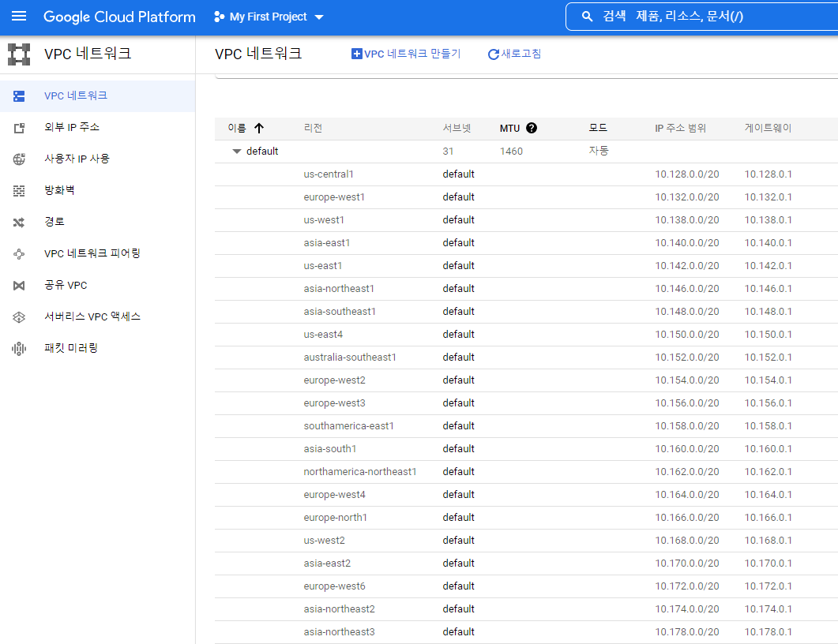Click the europe-west6 region cell

334,586
